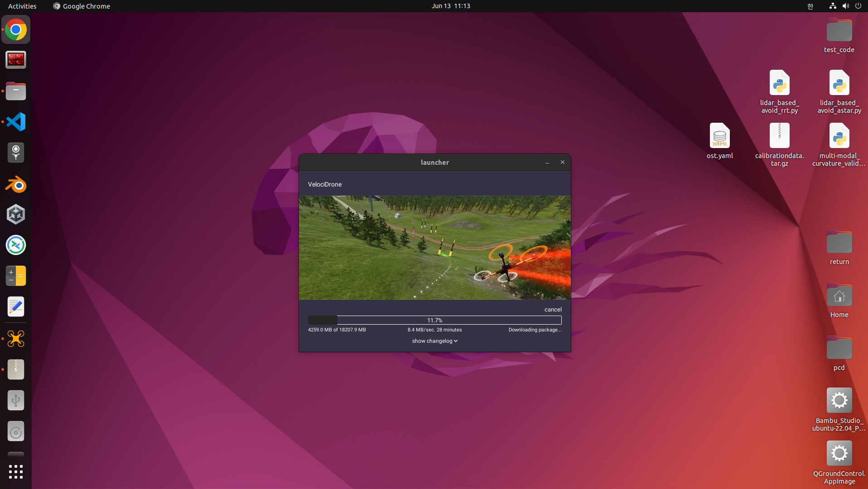Select multi-modal_curvature_valid python file
The image size is (868, 489).
pos(839,145)
